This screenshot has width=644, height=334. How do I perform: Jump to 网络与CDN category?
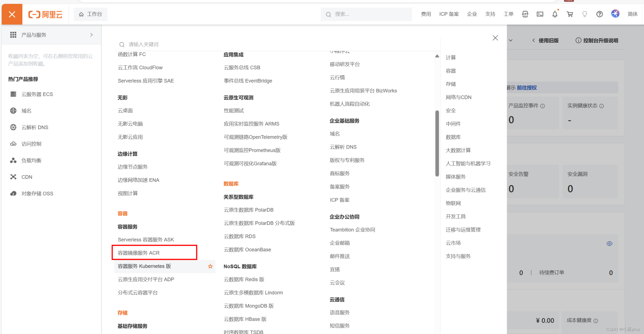click(x=459, y=97)
